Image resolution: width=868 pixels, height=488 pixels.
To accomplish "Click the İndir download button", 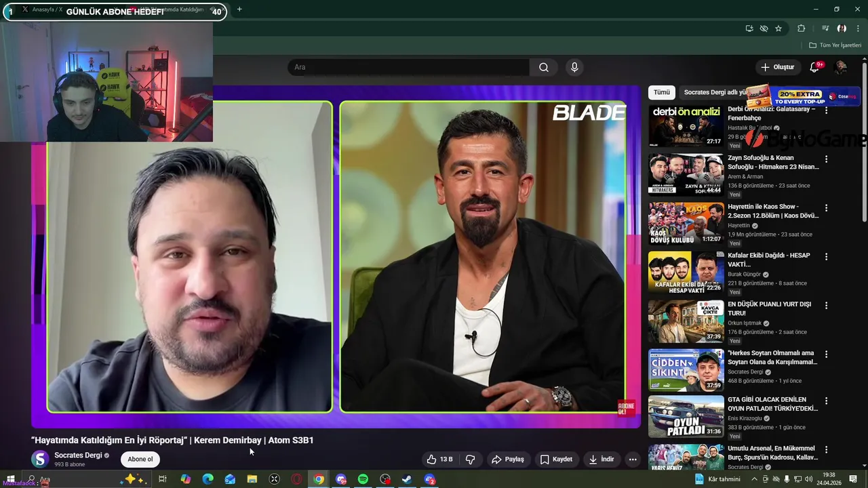I will coord(601,460).
